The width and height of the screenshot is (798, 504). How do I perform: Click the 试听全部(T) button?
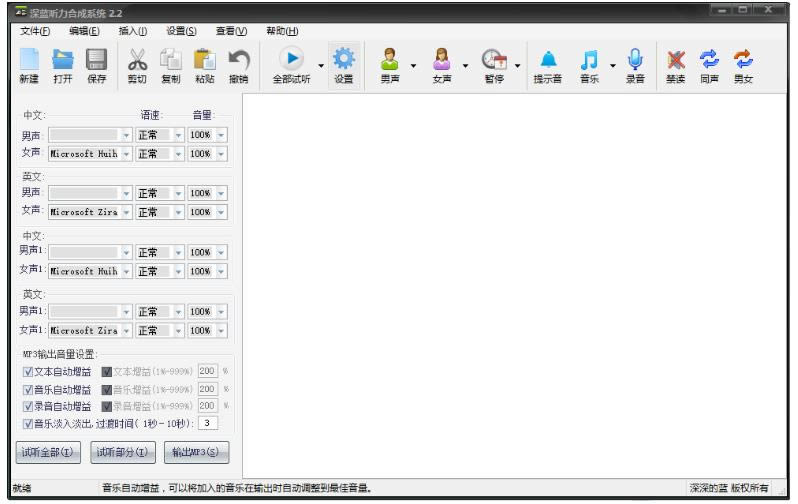tap(48, 452)
